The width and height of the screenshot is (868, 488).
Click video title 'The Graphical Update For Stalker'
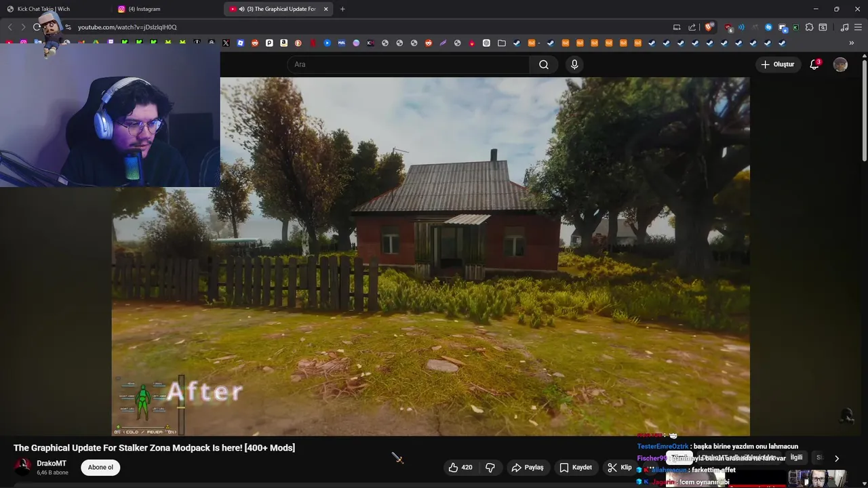tap(155, 448)
